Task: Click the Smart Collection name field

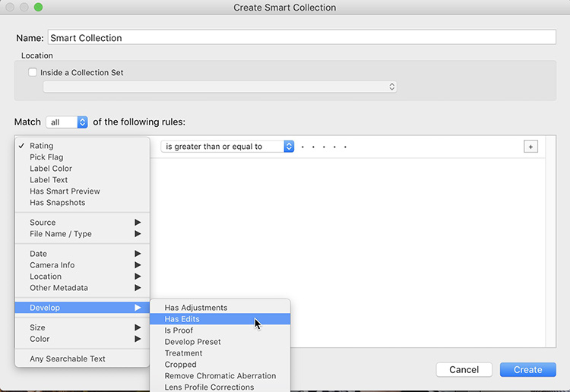Action: coord(301,37)
